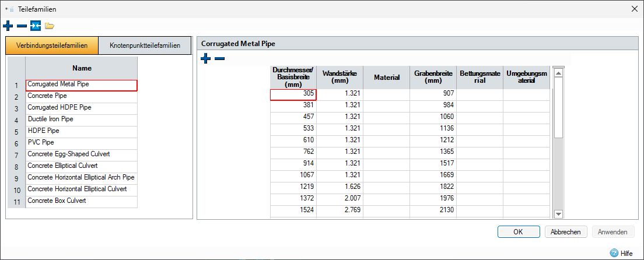
Task: Click the vertical scrollbar thumb of the size table
Action: tap(558, 108)
